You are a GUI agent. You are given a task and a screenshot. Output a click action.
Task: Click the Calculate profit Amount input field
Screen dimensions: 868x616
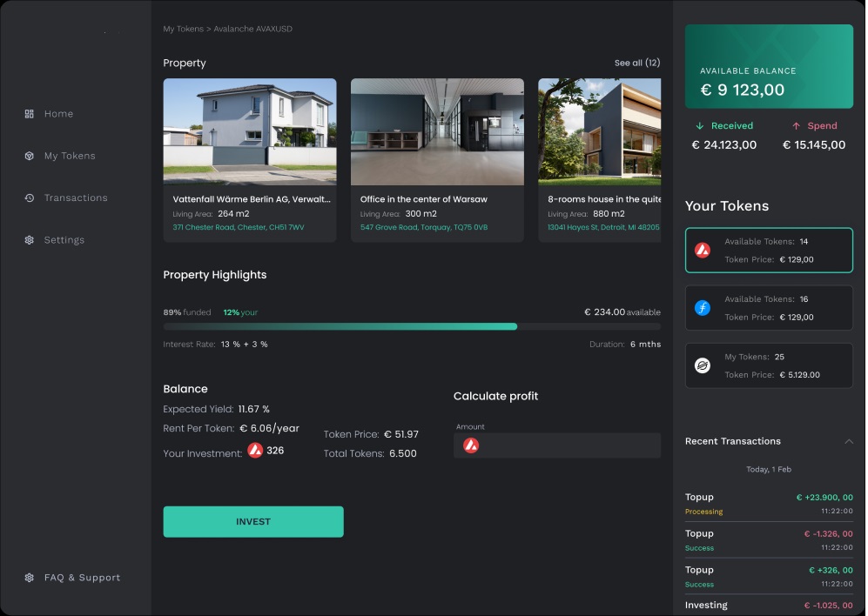point(557,445)
